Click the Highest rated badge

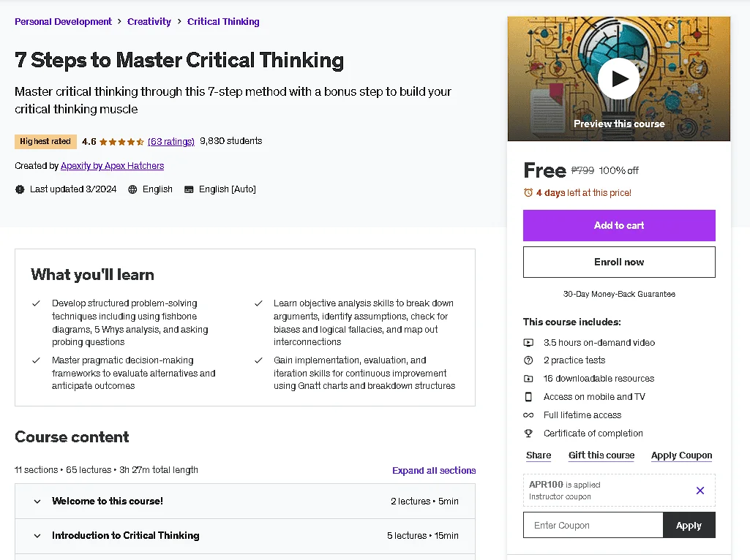(45, 141)
